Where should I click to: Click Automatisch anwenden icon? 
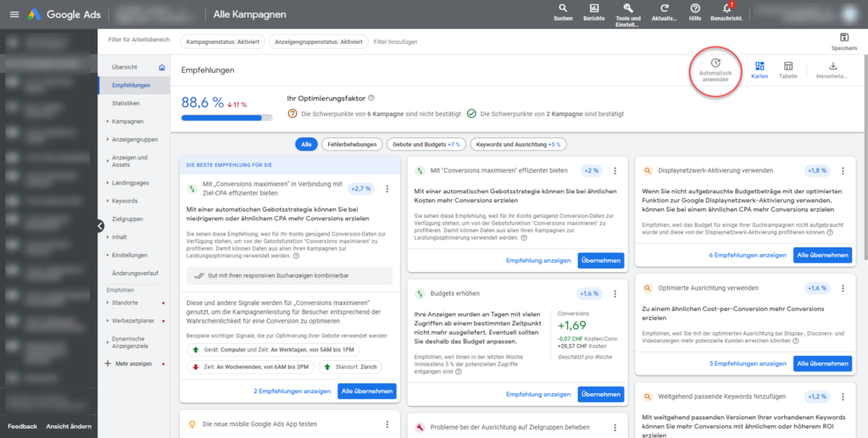(x=715, y=64)
